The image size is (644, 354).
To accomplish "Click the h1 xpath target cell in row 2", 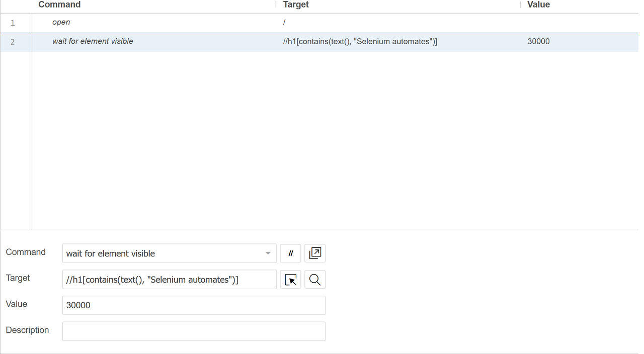I will [360, 41].
